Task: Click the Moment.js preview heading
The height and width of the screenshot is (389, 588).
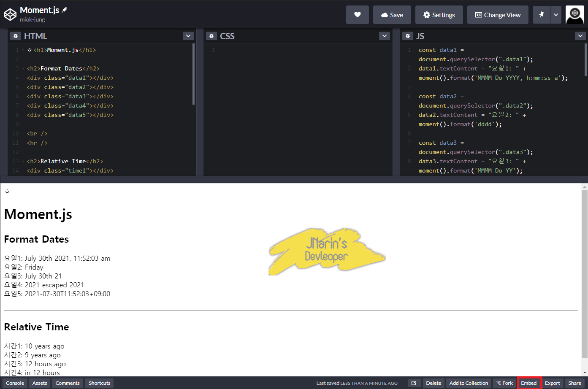Action: coord(38,214)
